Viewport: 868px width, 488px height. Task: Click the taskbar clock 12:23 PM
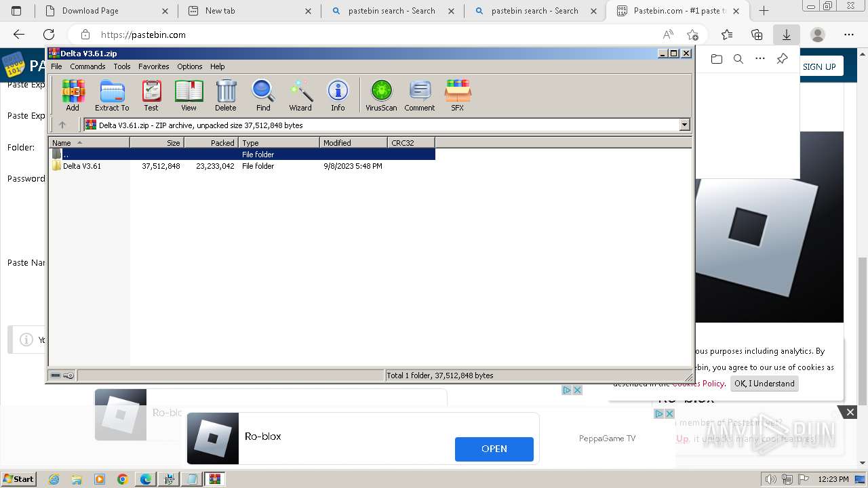tap(833, 479)
